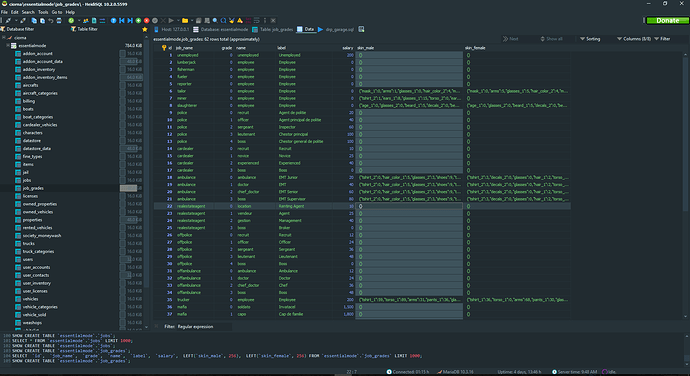The image size is (690, 376).
Task: Click the Open SQL file folder icon
Action: 185,20
